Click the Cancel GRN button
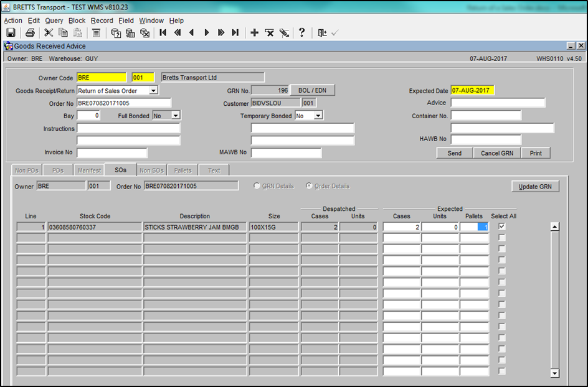Screen dimensions: 588x387 [x=497, y=153]
